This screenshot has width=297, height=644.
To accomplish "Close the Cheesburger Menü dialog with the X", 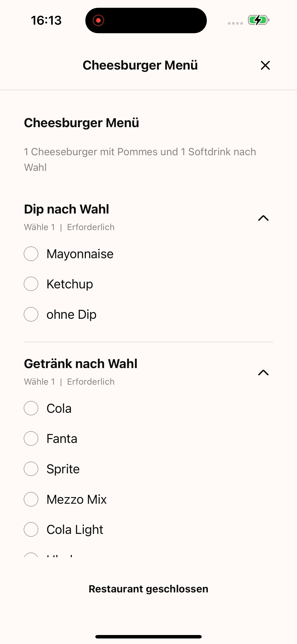I will [x=265, y=65].
